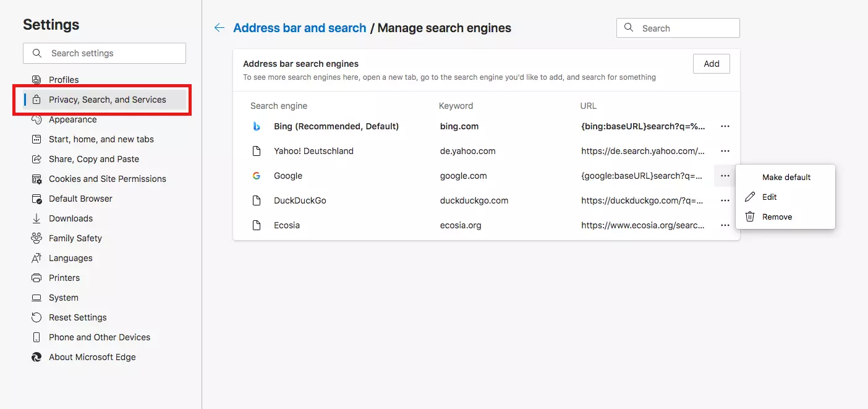Image resolution: width=868 pixels, height=409 pixels.
Task: Open more options for Yahoo! Deutschland
Action: pyautogui.click(x=725, y=151)
